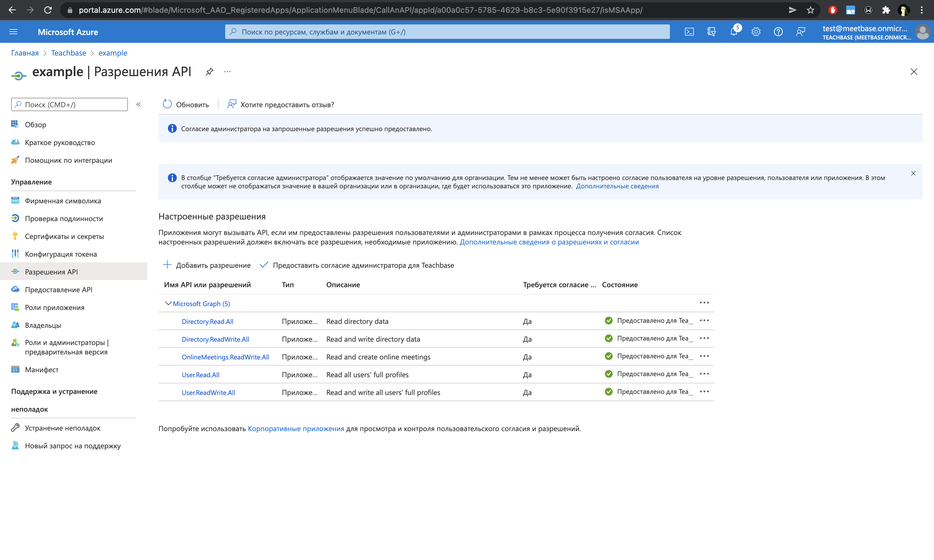Go to example in the breadcrumb

(113, 53)
